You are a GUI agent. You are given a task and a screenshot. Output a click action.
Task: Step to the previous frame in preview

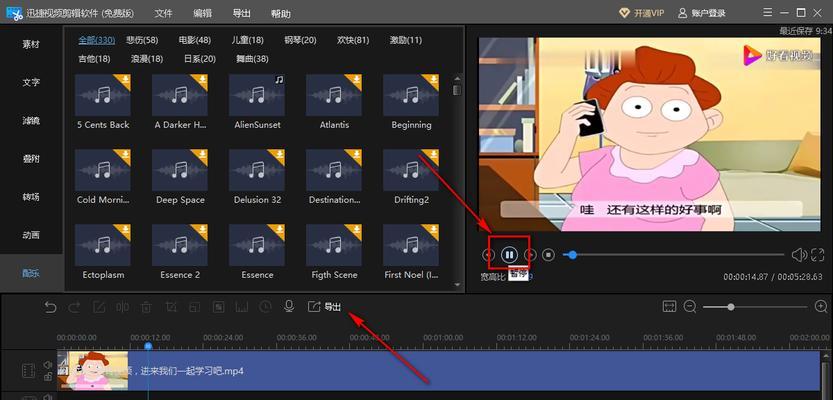pos(488,255)
